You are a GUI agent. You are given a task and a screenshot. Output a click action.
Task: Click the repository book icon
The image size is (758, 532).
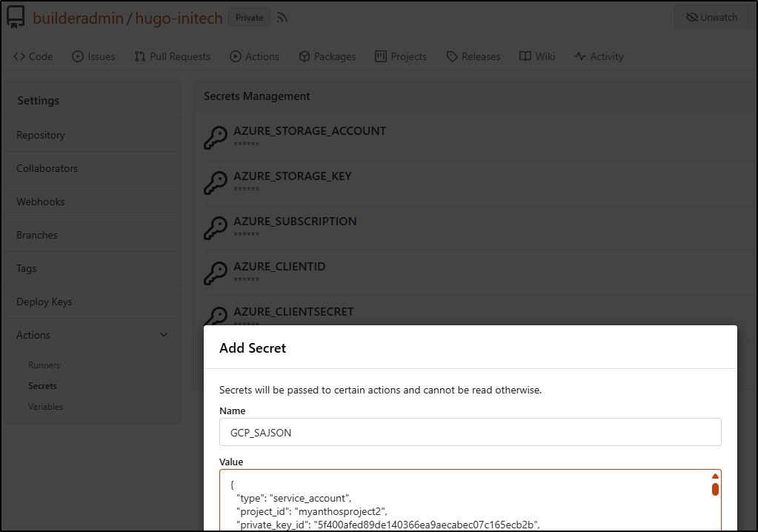pos(16,18)
